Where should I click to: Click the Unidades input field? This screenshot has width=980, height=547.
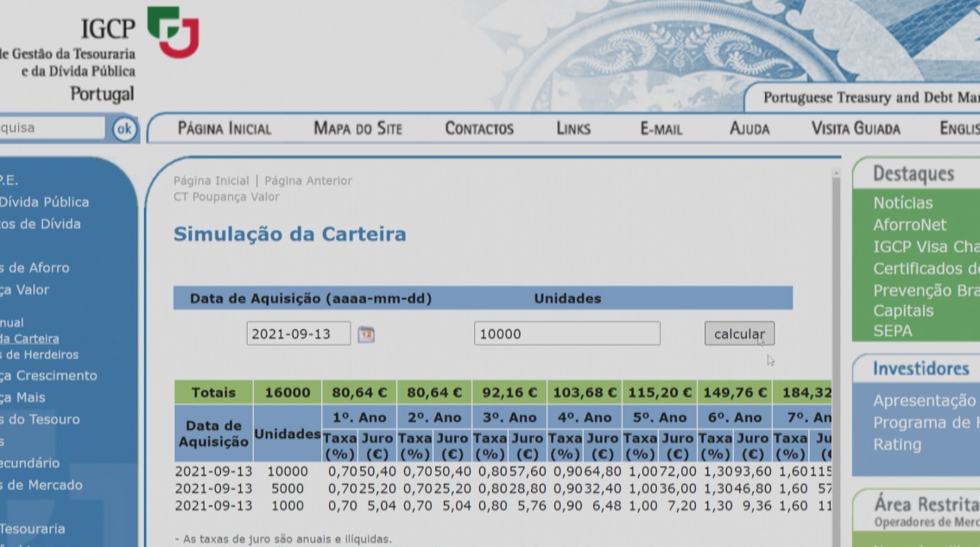tap(566, 334)
